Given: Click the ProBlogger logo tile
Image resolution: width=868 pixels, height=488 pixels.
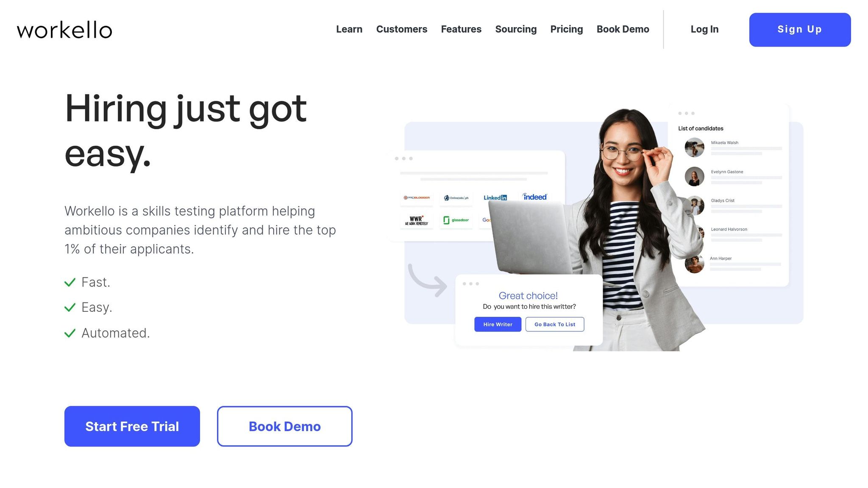Looking at the screenshot, I should 416,198.
